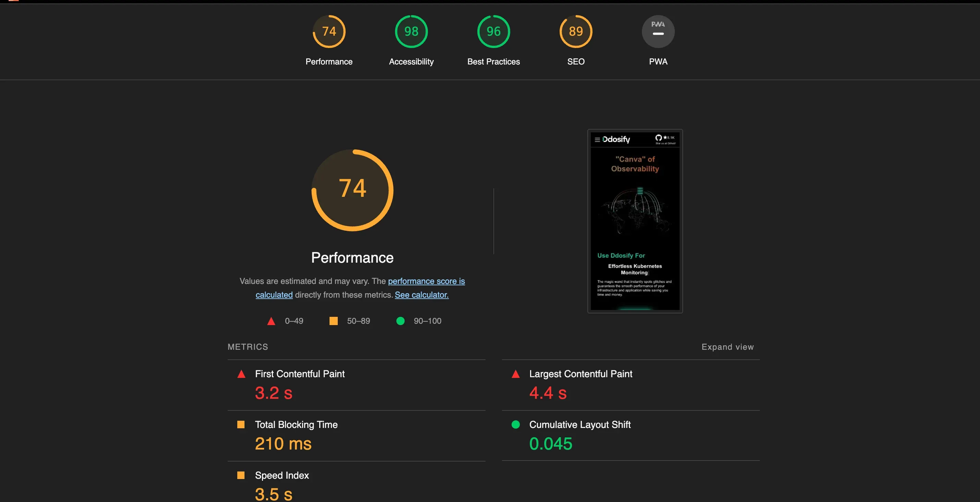The image size is (980, 502).
Task: Click the Accessibility 98 score gauge
Action: pyautogui.click(x=411, y=32)
